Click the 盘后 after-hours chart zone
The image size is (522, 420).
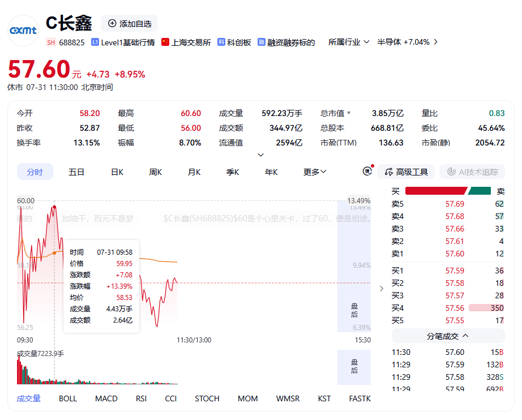coord(354,266)
